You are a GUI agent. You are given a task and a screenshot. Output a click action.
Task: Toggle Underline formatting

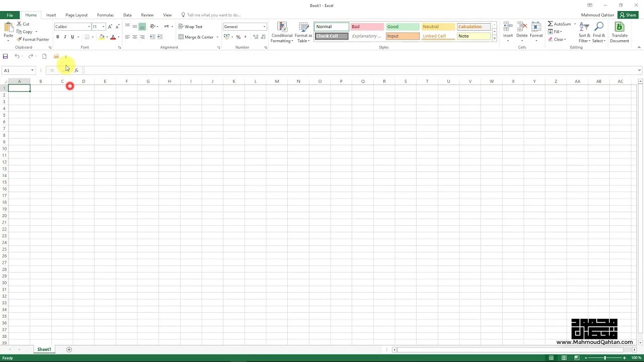click(x=72, y=37)
